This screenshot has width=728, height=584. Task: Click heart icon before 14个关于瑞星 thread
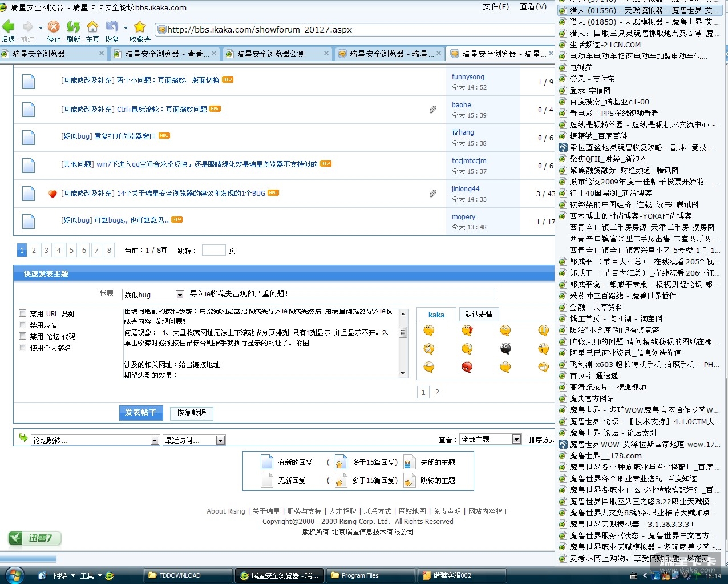52,194
